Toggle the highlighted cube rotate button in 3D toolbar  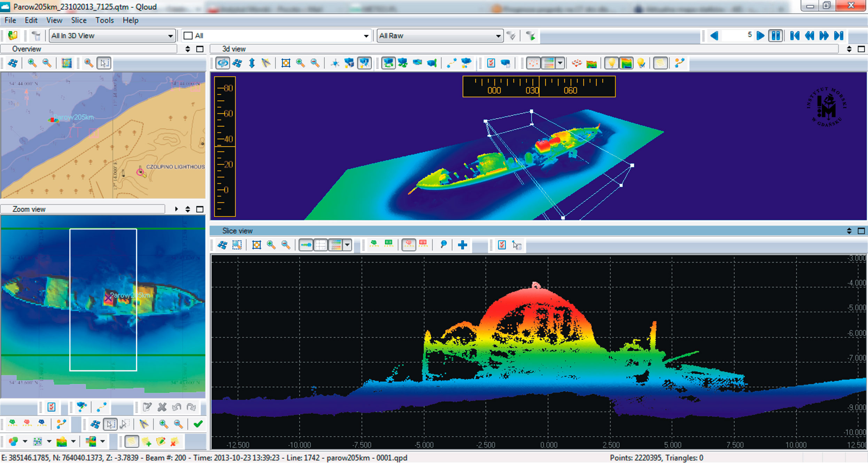[x=388, y=63]
